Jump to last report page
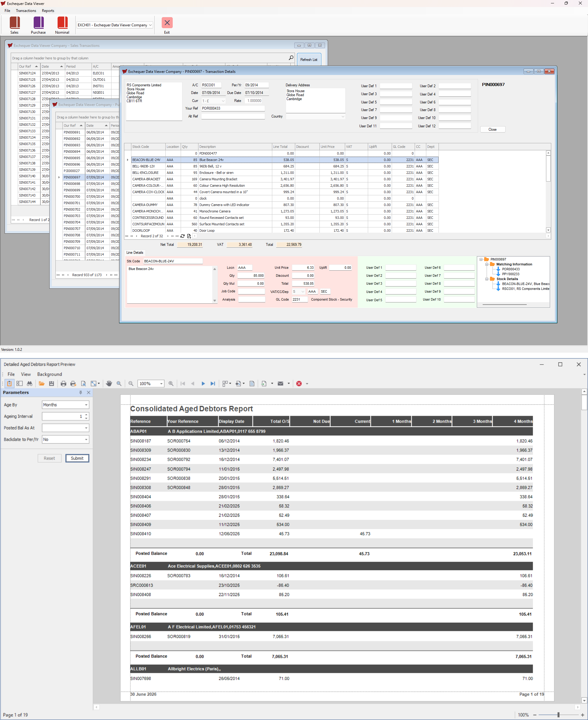Viewport: 588px width, 720px height. [213, 384]
